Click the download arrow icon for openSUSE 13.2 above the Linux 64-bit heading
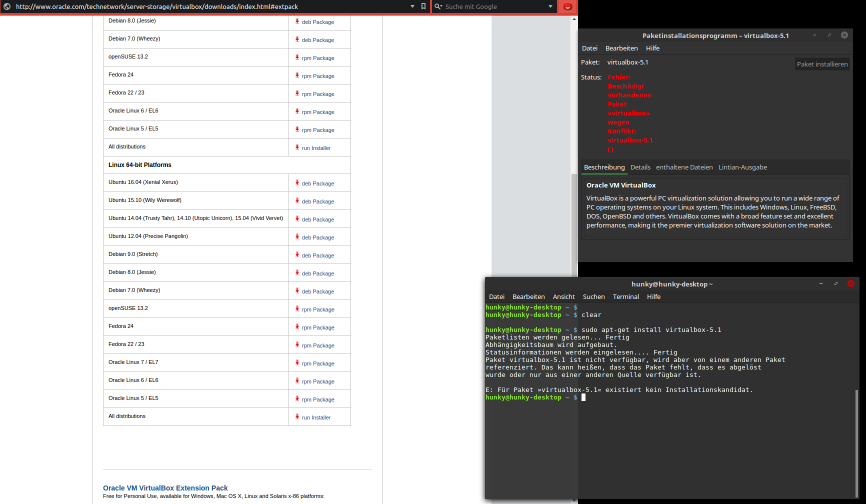 (x=297, y=57)
